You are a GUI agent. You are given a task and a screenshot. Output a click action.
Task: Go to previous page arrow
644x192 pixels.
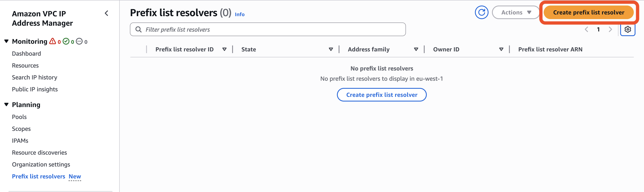click(586, 30)
